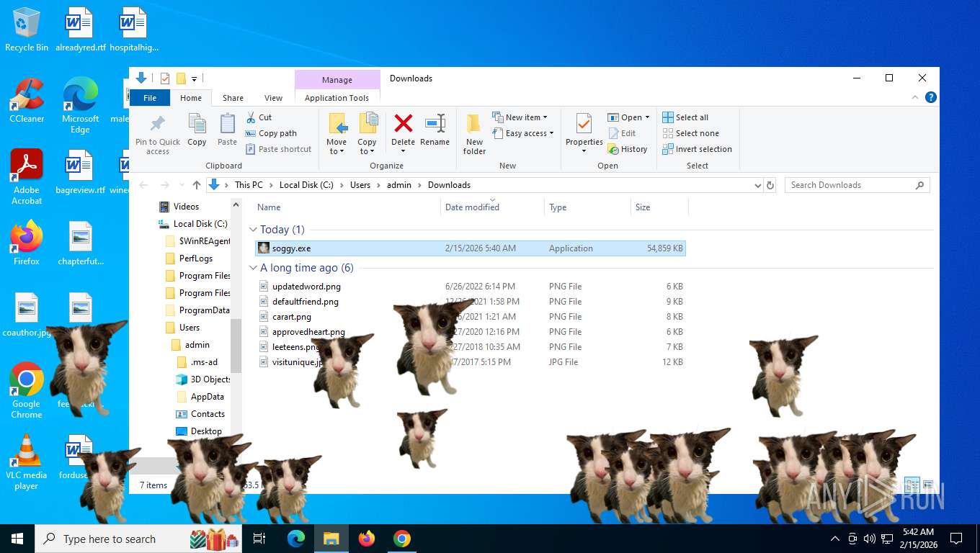Open Recycle Bin desktop icon
Viewport: 980px width, 553px height.
(27, 30)
